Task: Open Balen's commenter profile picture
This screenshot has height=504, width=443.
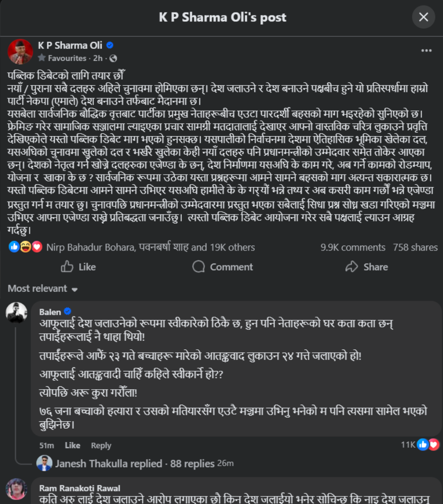Action: 16,313
